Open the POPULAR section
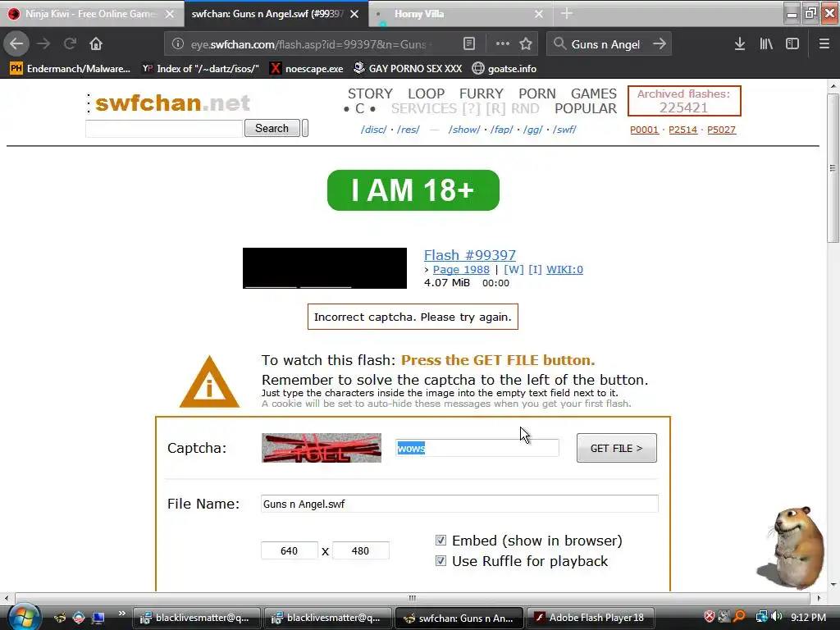Viewport: 840px width, 630px height. pyautogui.click(x=586, y=109)
